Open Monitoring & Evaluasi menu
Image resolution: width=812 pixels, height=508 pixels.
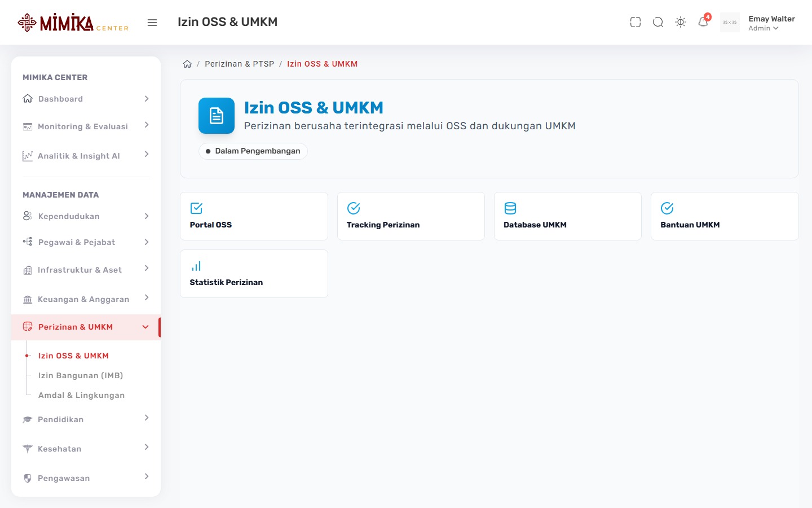click(x=86, y=126)
